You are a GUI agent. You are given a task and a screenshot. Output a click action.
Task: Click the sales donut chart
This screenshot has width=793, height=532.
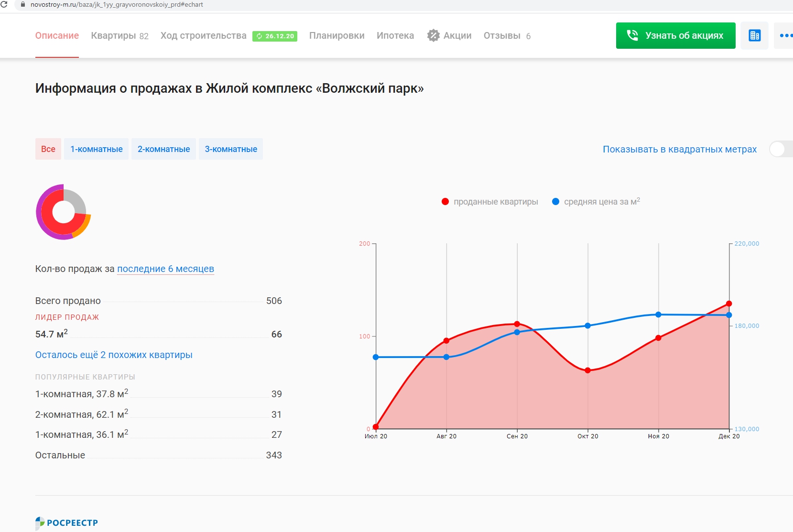click(63, 212)
